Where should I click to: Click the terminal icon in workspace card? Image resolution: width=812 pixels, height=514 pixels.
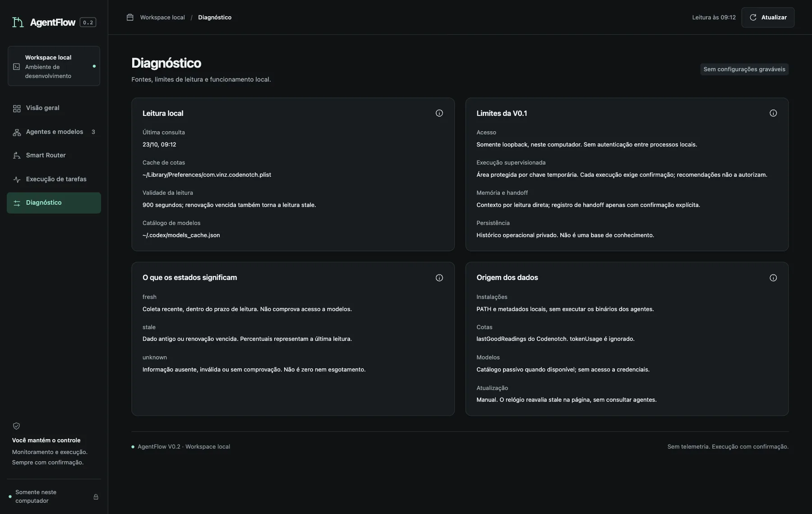coord(17,67)
